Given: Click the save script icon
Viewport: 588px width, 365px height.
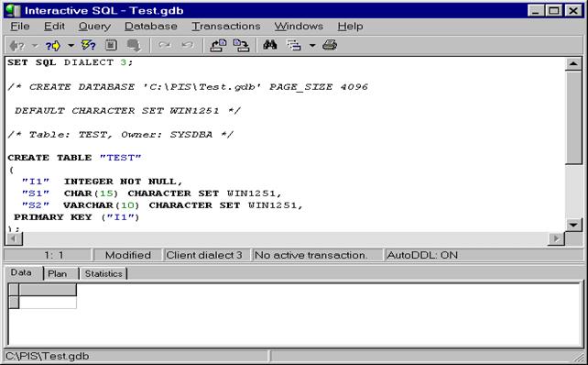Looking at the screenshot, I should point(241,46).
